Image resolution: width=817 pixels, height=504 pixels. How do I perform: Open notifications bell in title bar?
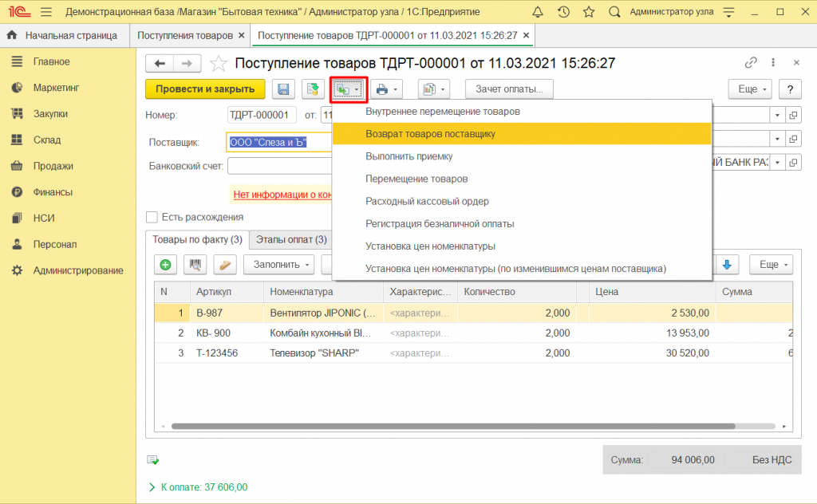click(538, 12)
